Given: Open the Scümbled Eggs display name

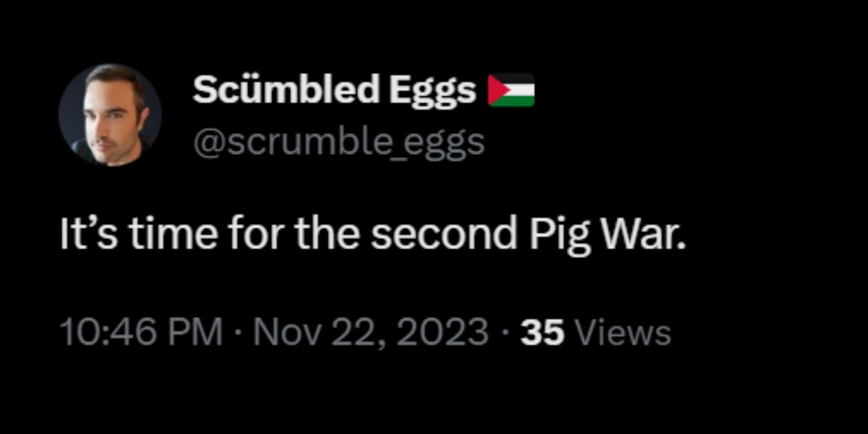Looking at the screenshot, I should coord(334,90).
